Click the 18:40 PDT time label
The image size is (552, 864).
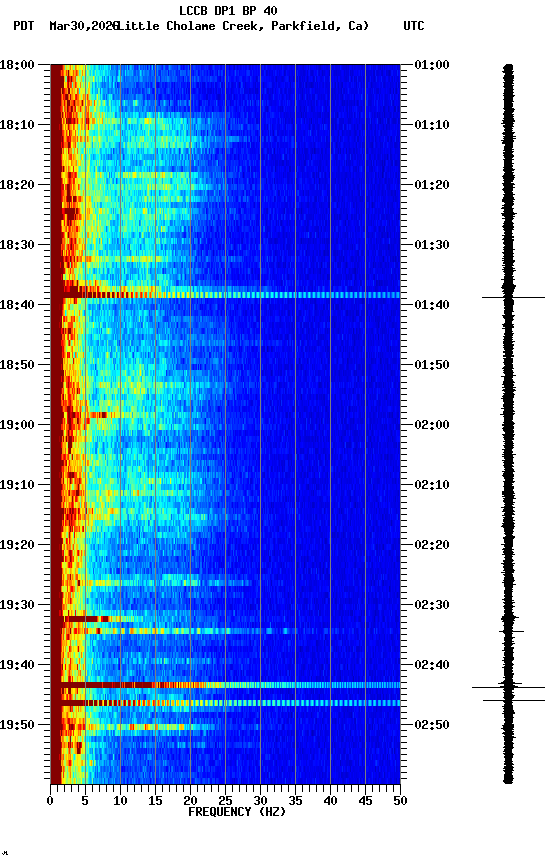(x=17, y=305)
